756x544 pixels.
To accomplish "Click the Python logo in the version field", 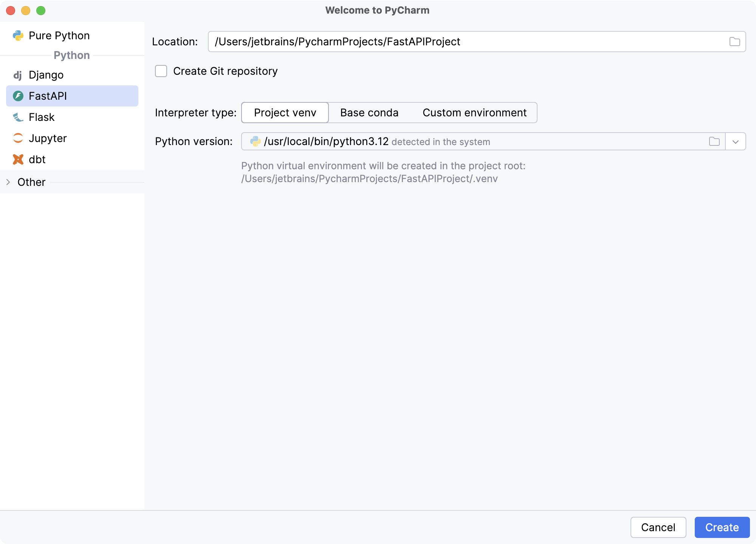I will tap(255, 141).
